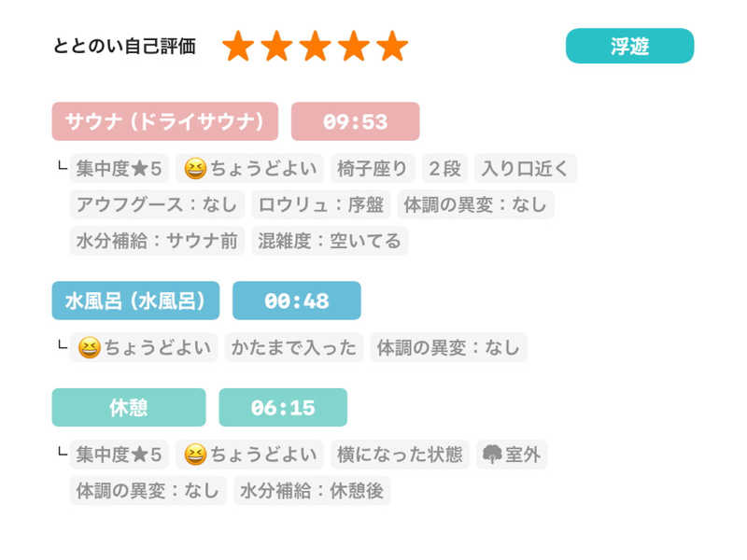
Task: Click the water bath time 00:48
Action: click(296, 301)
